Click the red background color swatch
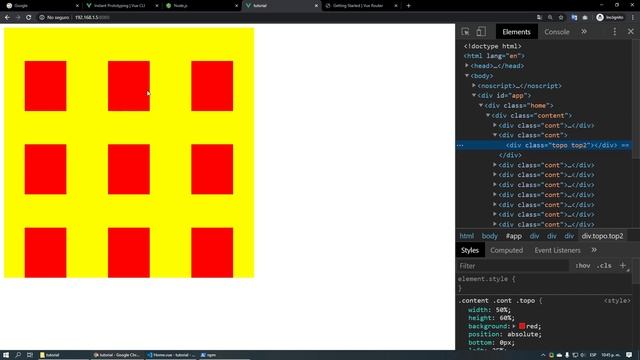 point(522,326)
